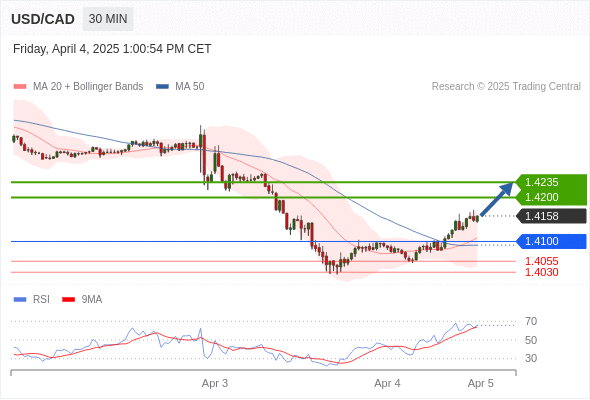Click the black 1.4158 current price tag

551,216
